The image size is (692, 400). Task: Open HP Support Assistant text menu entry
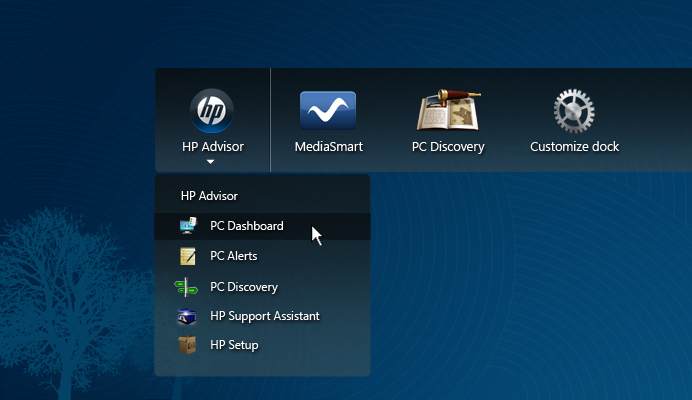pos(264,316)
